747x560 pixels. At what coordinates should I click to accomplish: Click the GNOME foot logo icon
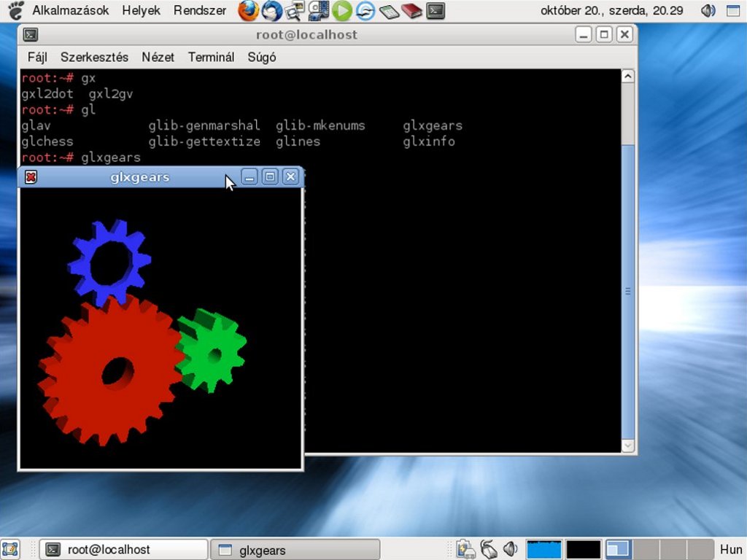[x=16, y=10]
